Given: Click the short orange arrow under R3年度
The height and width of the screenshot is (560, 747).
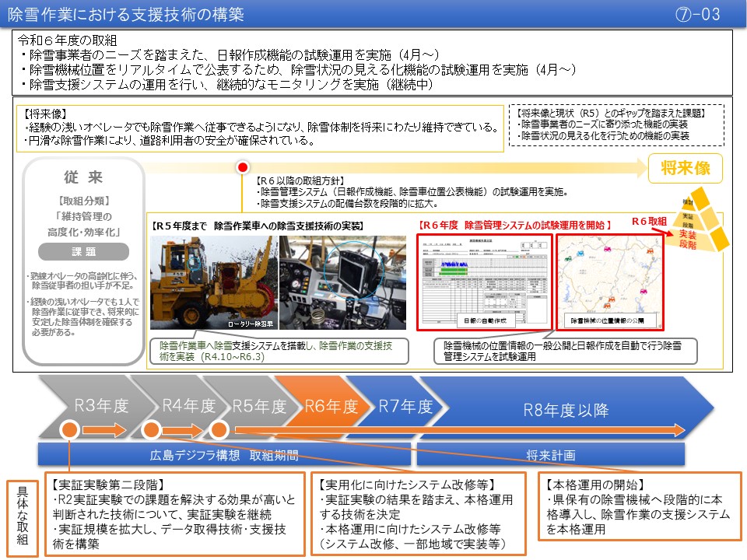Looking at the screenshot, I should tap(104, 429).
